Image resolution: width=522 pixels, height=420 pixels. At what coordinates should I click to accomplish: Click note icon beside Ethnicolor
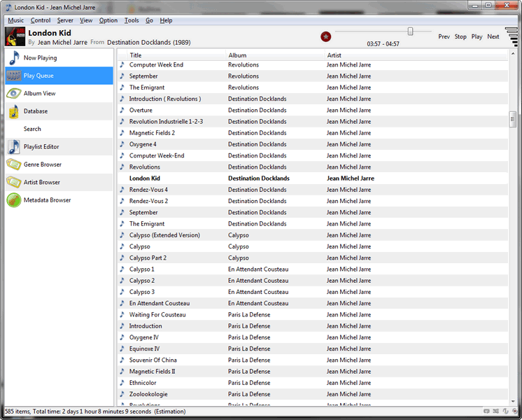click(122, 383)
